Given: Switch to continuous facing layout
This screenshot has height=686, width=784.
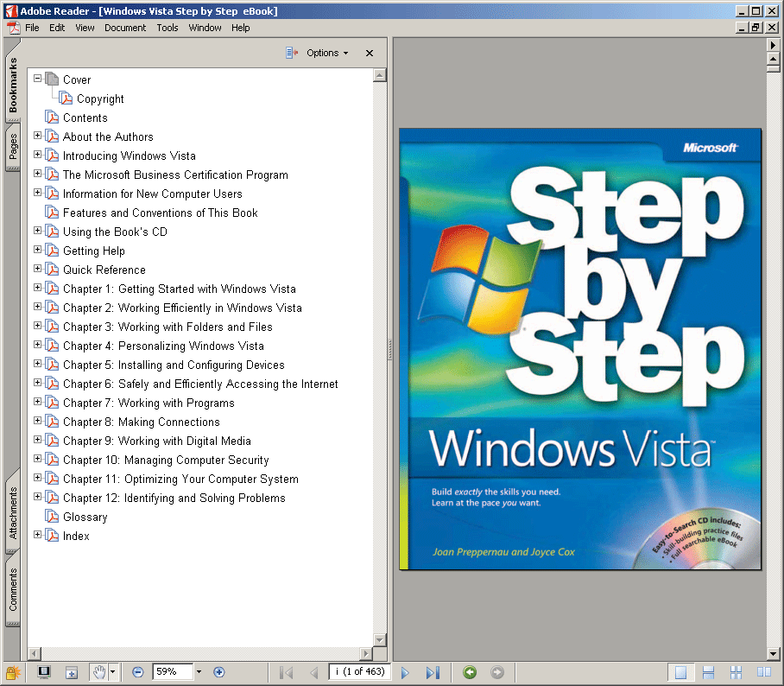Looking at the screenshot, I should click(x=736, y=672).
